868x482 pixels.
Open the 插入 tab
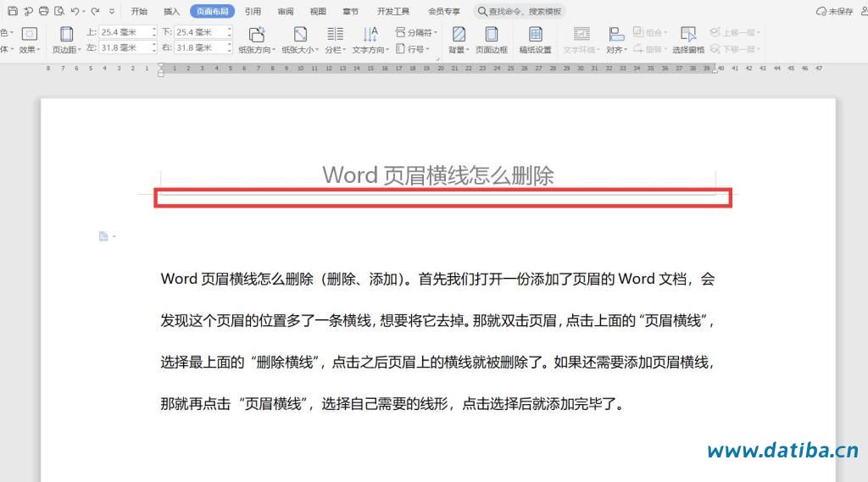(171, 11)
